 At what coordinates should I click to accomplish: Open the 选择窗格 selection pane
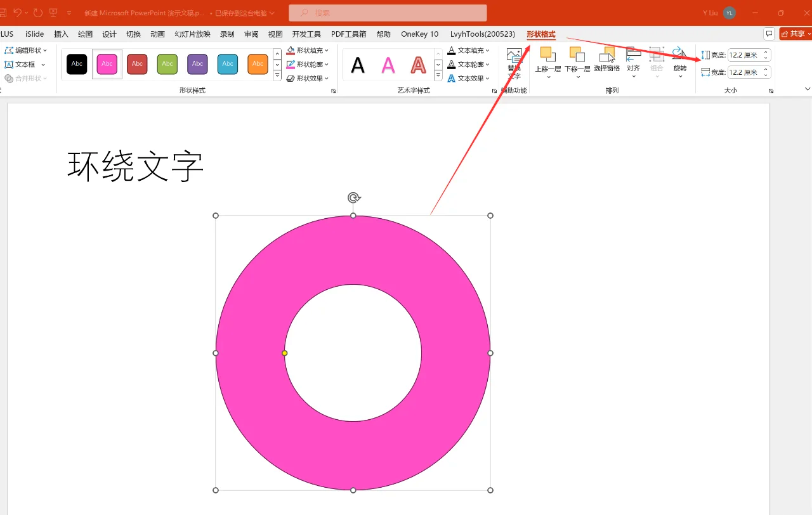(607, 59)
